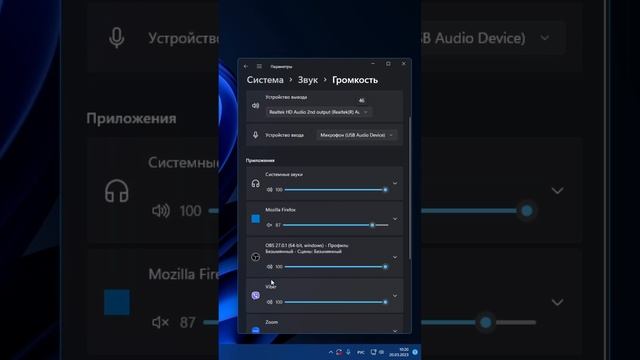The image size is (640, 360).
Task: Open the taskbar network icon
Action: pyautogui.click(x=373, y=352)
